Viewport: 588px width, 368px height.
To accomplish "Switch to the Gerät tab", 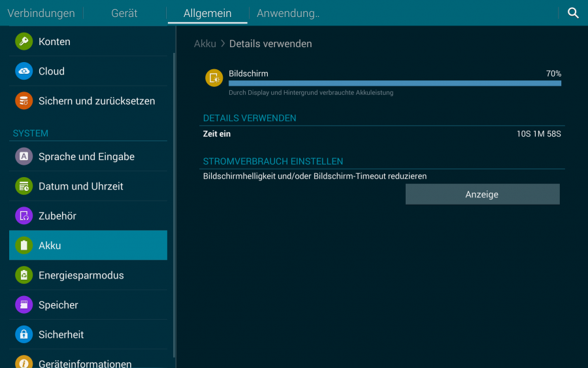I will coord(124,13).
